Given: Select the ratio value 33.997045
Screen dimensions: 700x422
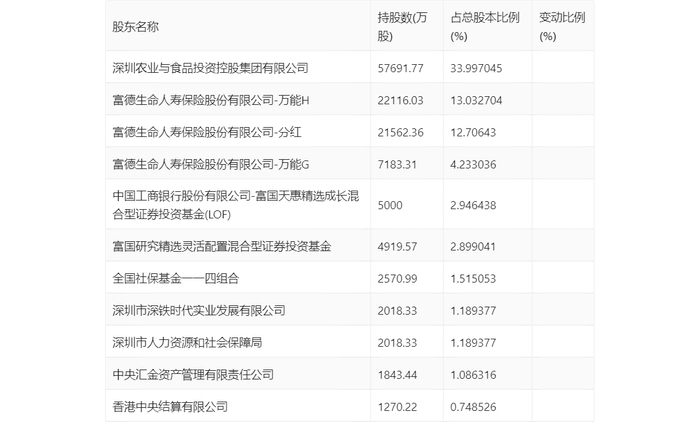Looking at the screenshot, I should pos(476,68).
